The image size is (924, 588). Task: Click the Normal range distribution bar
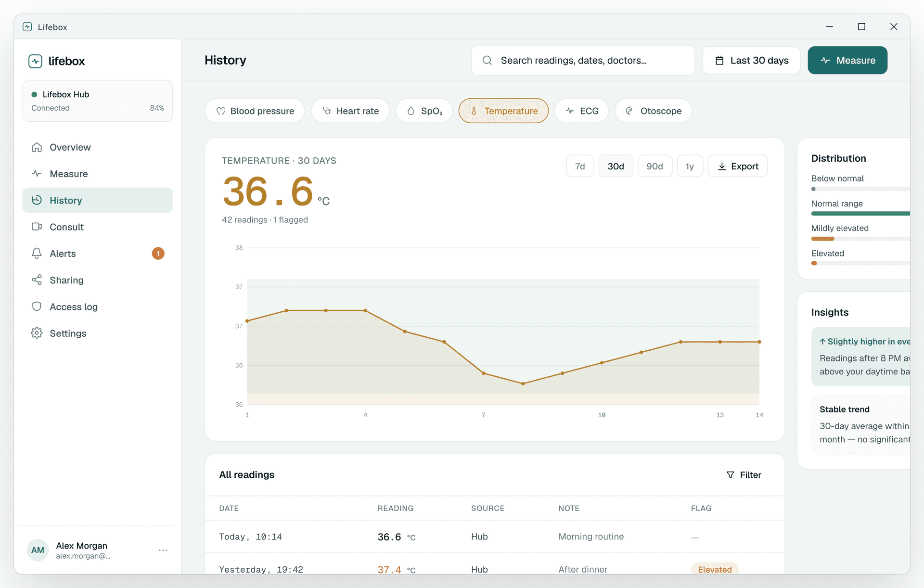(x=860, y=214)
